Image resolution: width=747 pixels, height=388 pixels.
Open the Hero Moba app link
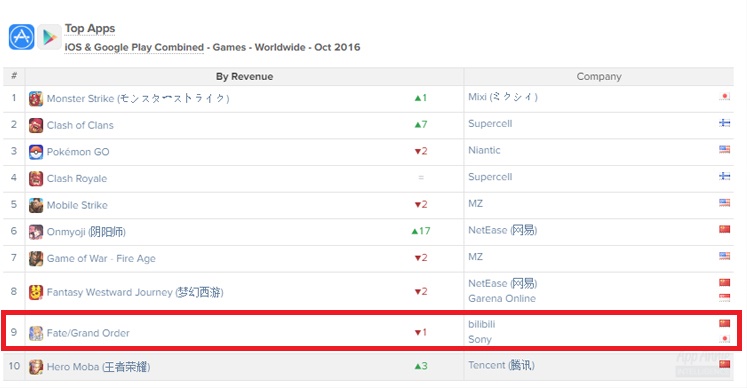(99, 367)
